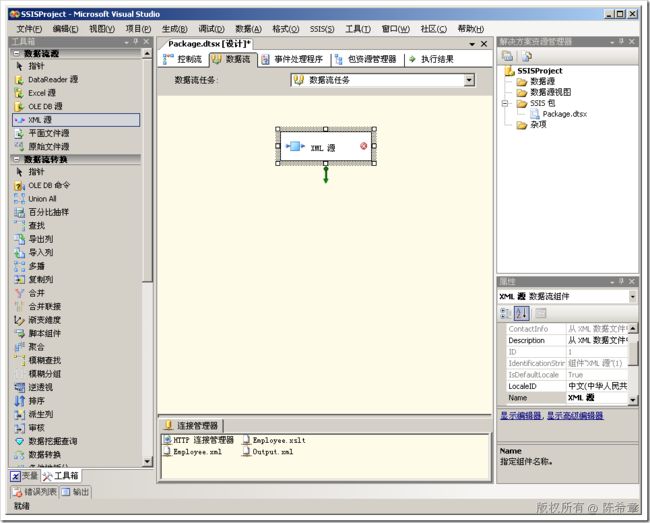Image resolution: width=650 pixels, height=523 pixels.
Task: Switch to the 事件处理程序 tab
Action: point(292,59)
